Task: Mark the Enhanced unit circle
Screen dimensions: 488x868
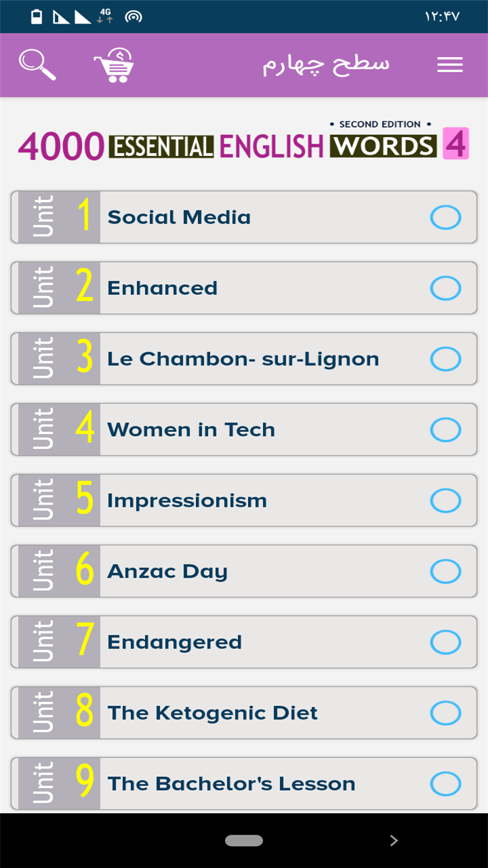Action: [x=445, y=288]
